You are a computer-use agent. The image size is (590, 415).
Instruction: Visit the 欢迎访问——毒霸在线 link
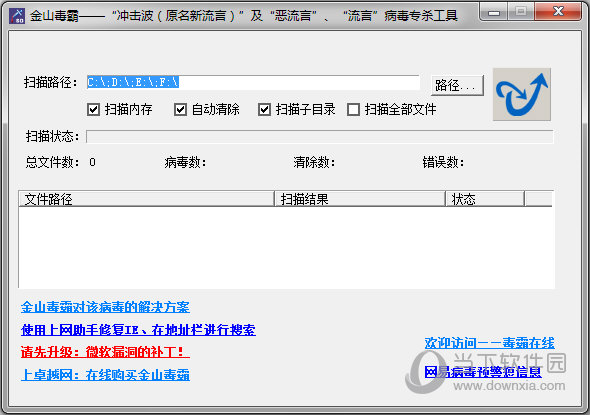tap(490, 343)
